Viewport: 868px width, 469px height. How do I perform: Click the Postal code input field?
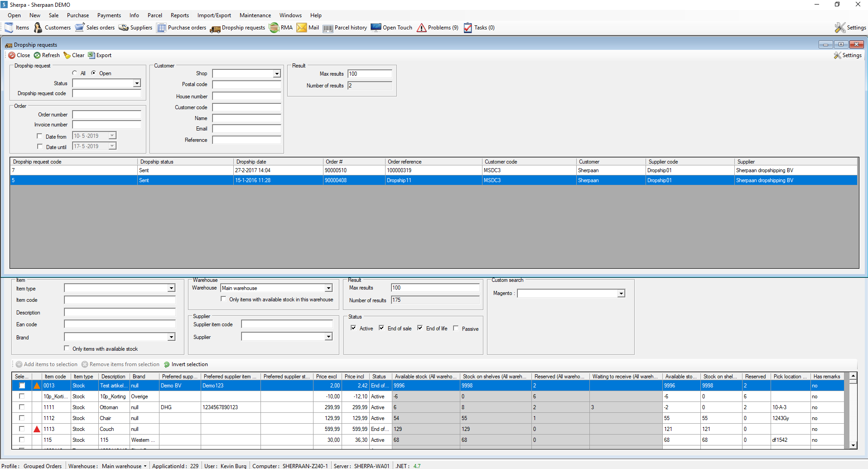[x=246, y=85]
